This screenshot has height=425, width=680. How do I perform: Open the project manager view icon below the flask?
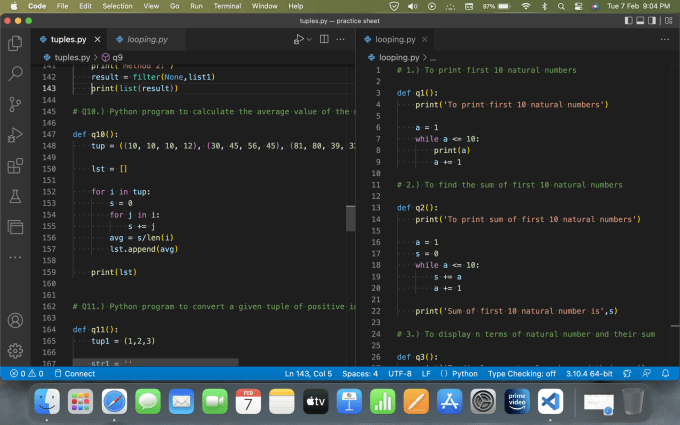click(15, 227)
